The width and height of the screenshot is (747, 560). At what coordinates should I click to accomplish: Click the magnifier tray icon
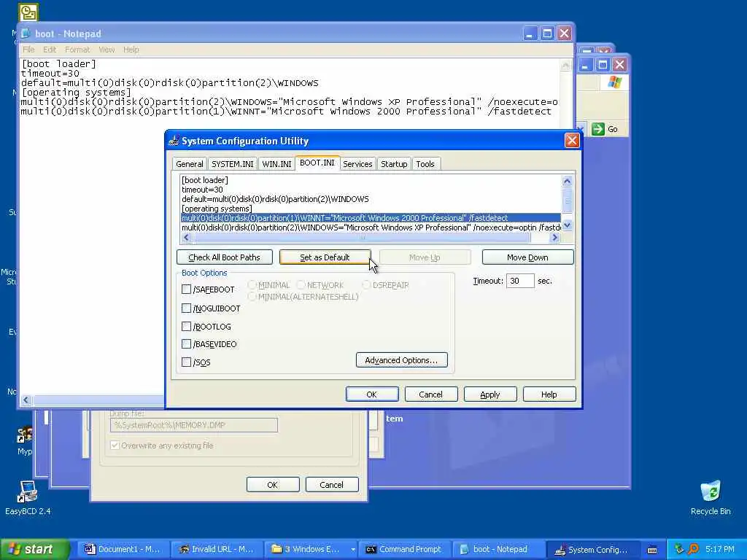[693, 549]
